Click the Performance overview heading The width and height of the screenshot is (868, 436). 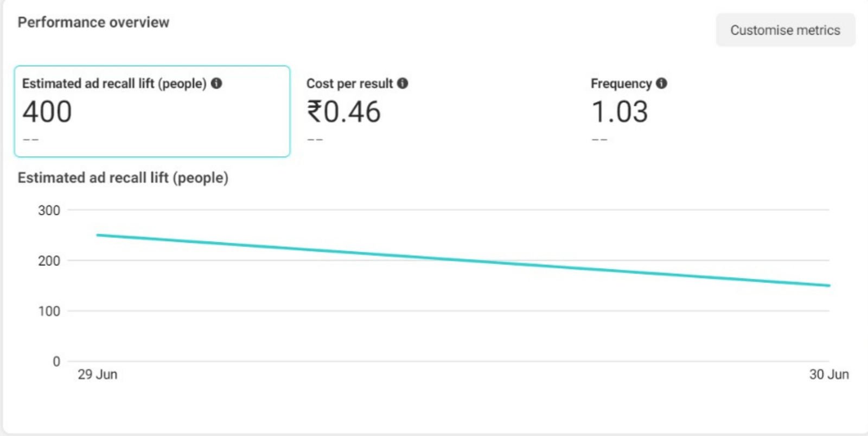(93, 22)
